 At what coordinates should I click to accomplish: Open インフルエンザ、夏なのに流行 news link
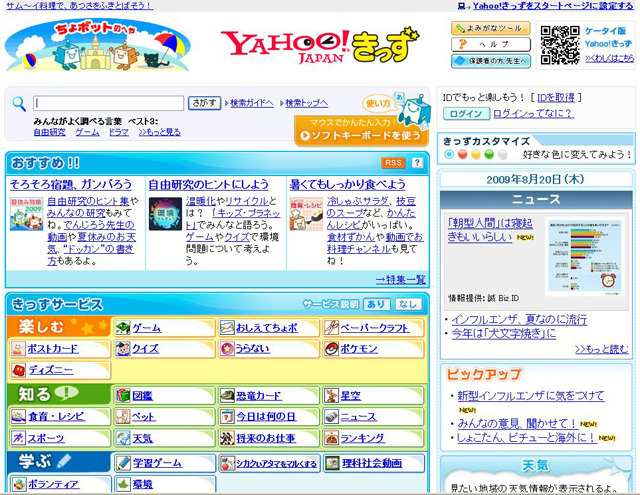click(x=519, y=320)
